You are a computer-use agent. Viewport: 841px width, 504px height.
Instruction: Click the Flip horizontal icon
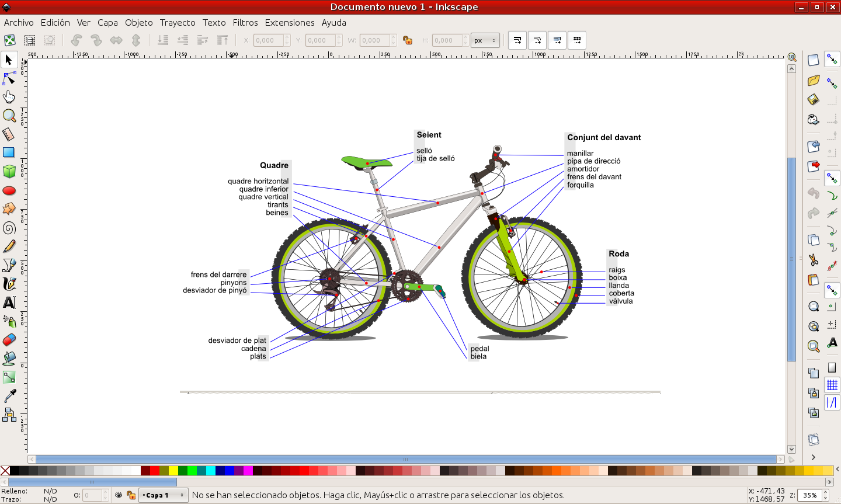[x=116, y=40]
